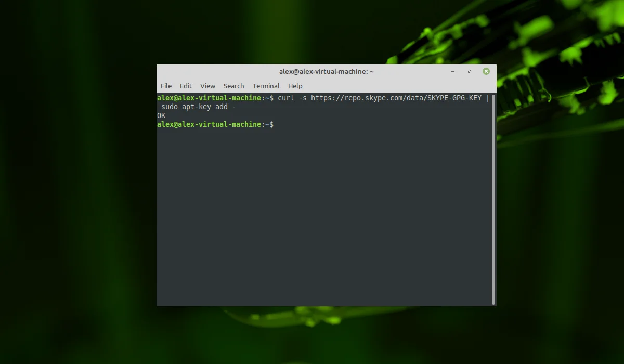Open the Search menu

(x=233, y=86)
